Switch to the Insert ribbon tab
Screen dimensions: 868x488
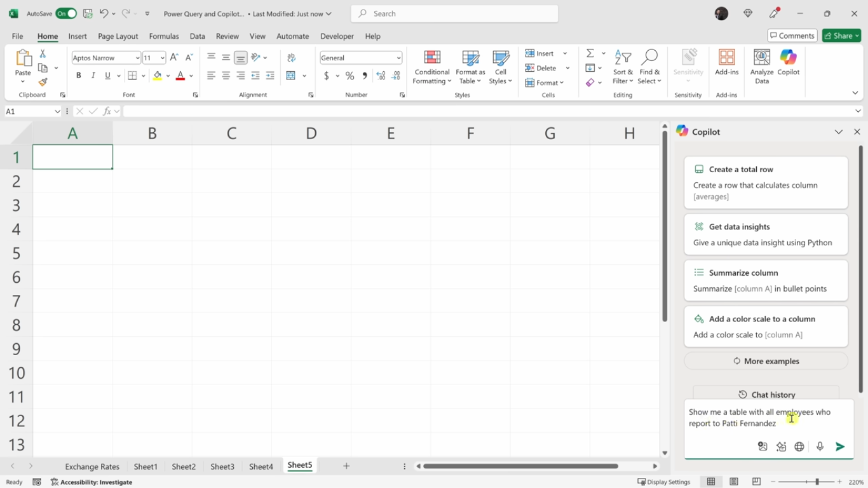pyautogui.click(x=78, y=36)
